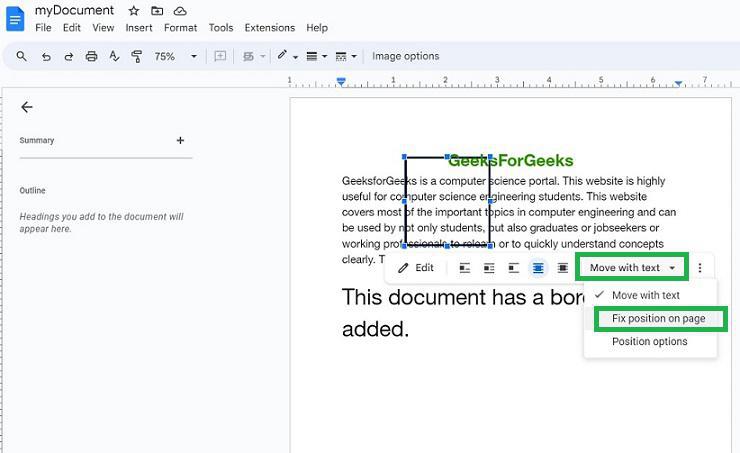Star the myDocument file
Image resolution: width=740 pixels, height=453 pixels.
(134, 10)
